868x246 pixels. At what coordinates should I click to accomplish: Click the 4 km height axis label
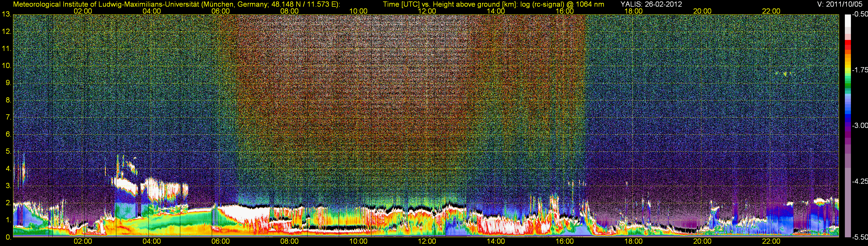coord(8,168)
